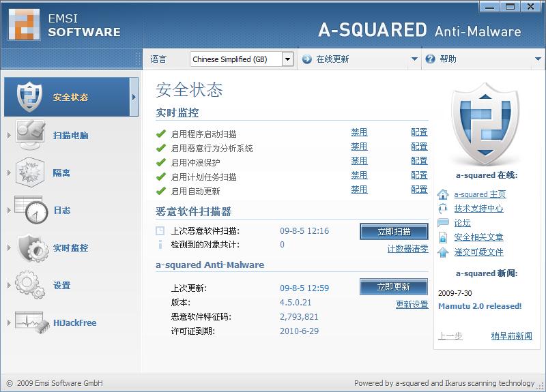This screenshot has height=392, width=546.
Task: Click 稍早前新闻 link
Action: pyautogui.click(x=511, y=335)
